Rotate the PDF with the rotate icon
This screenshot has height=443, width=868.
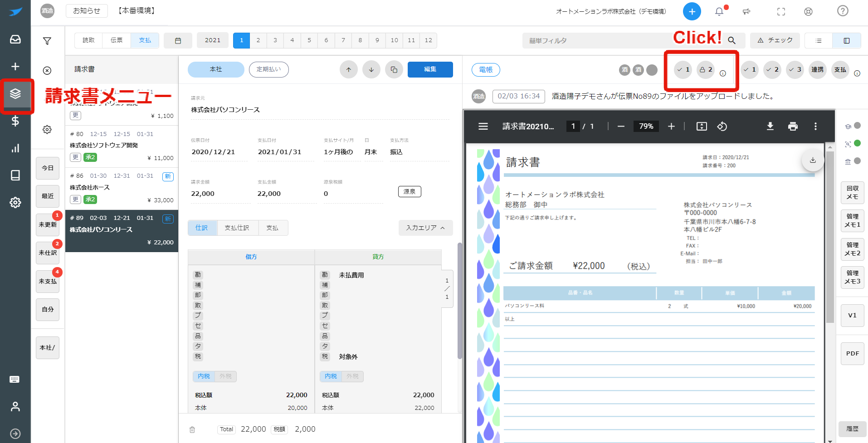pyautogui.click(x=722, y=127)
